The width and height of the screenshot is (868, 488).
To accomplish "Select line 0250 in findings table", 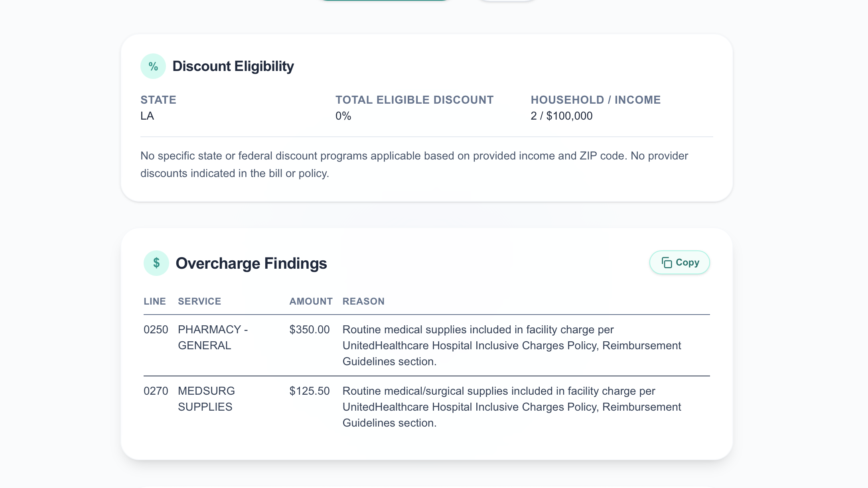I will point(156,330).
